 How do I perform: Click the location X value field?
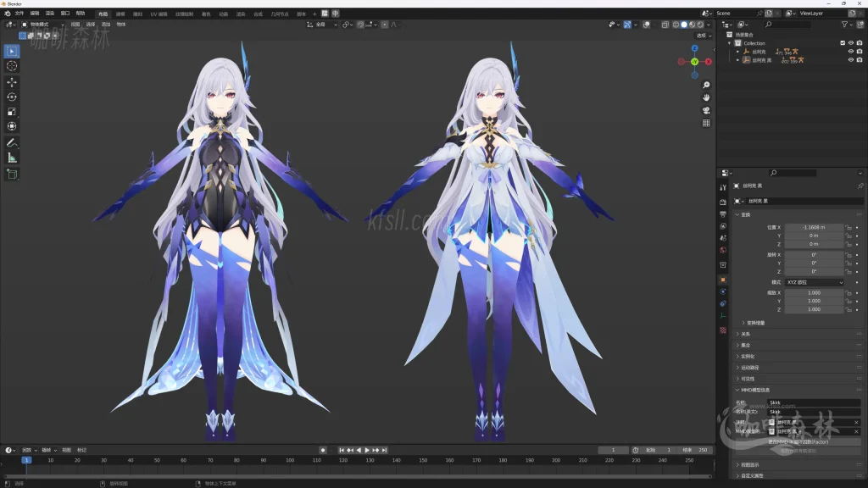tap(815, 227)
